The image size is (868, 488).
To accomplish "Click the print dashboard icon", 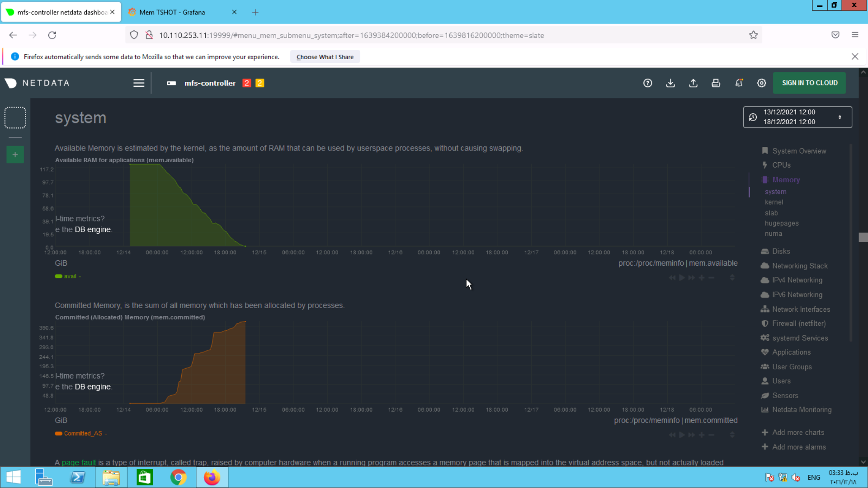I will 716,83.
